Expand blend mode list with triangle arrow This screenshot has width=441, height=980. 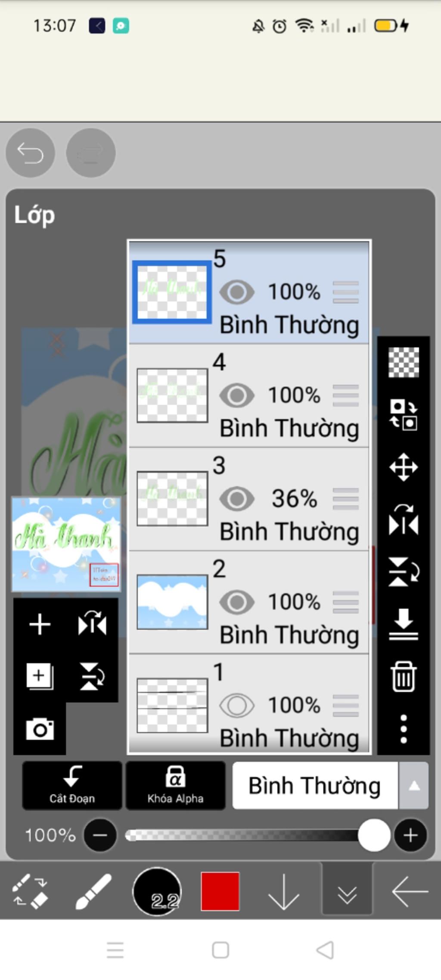(414, 785)
